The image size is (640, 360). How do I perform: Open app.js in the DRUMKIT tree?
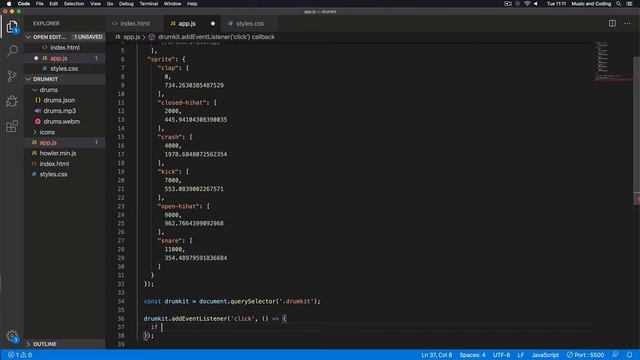click(x=64, y=142)
